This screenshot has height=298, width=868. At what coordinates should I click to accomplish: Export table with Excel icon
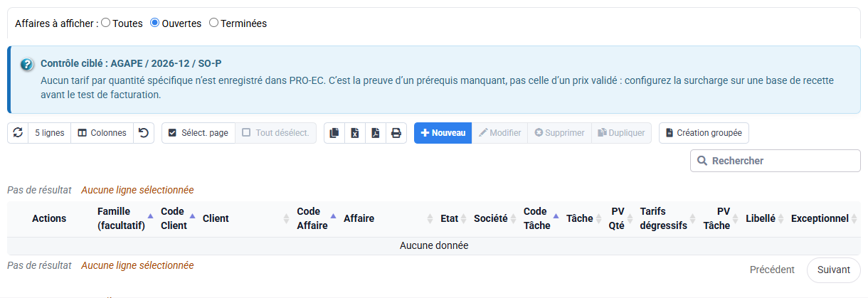pos(355,133)
